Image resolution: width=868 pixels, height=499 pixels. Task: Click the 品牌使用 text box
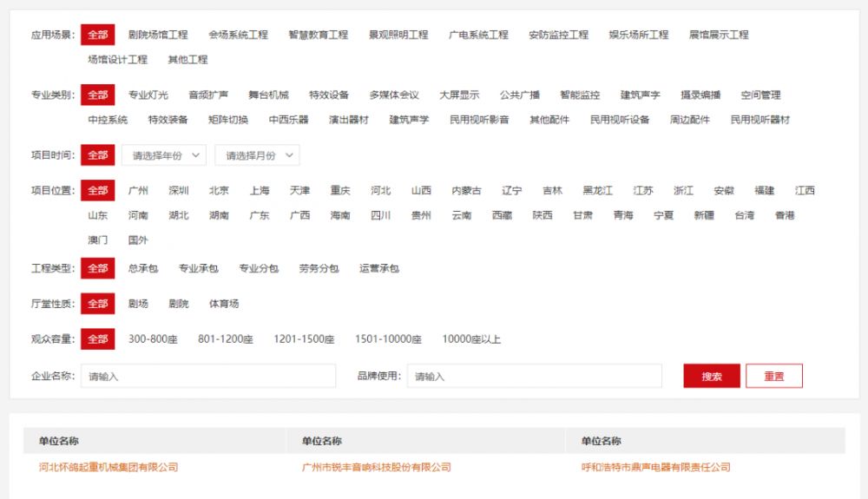[534, 376]
